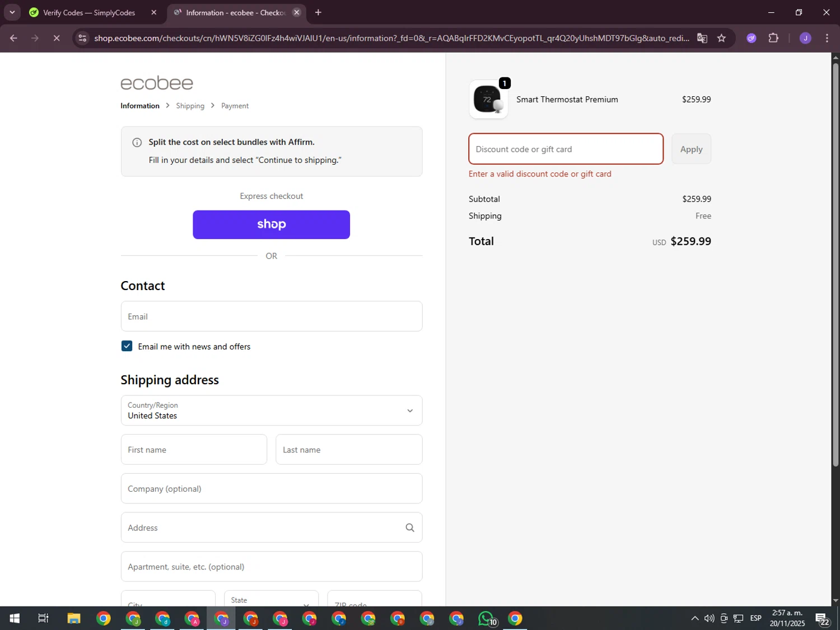Open File Explorer from taskbar
Screen dimensions: 840x630
(x=74, y=618)
